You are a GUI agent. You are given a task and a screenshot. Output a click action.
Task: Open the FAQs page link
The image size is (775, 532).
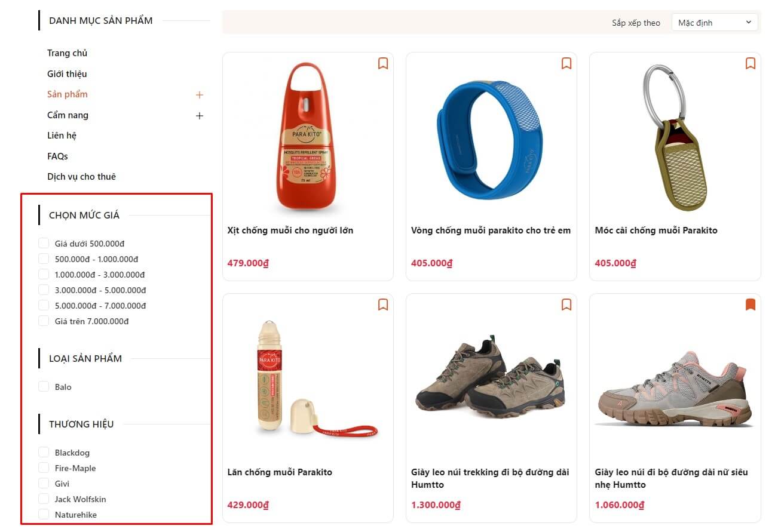[57, 156]
